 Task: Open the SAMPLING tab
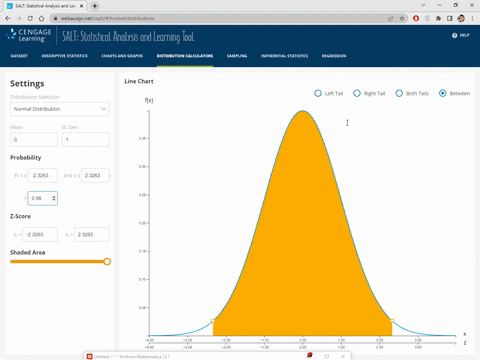[x=237, y=56]
